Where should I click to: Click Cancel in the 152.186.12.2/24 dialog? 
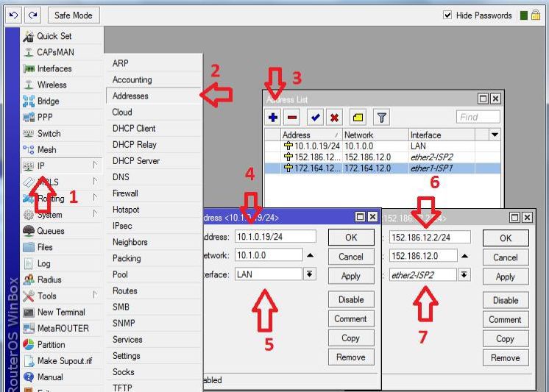(506, 257)
